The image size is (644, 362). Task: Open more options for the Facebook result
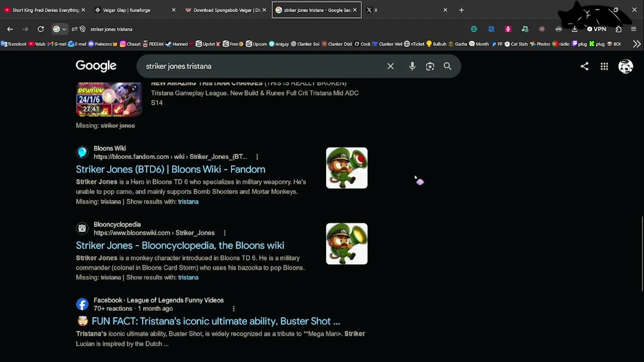tap(233, 309)
